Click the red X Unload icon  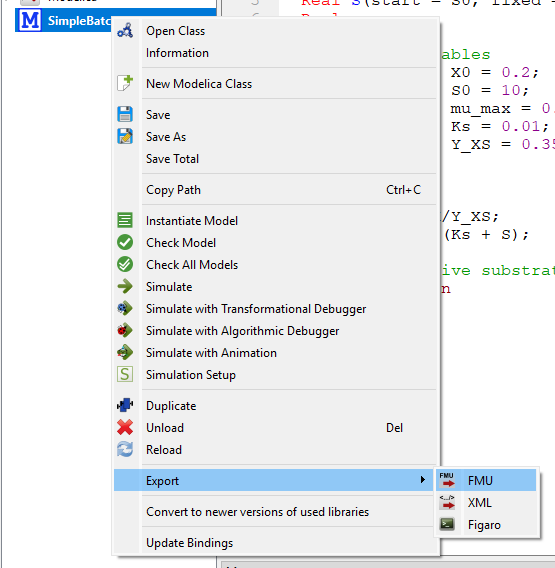click(x=125, y=427)
